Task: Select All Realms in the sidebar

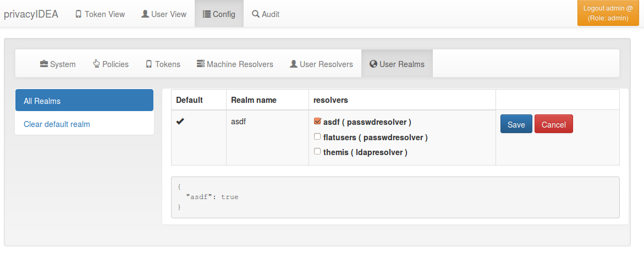Action: pos(84,101)
